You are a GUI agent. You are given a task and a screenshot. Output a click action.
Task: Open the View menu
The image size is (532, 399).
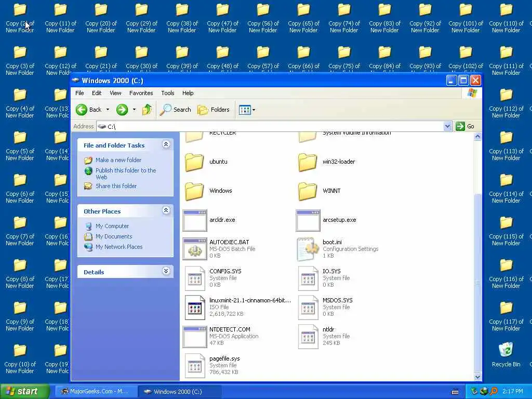pos(115,93)
